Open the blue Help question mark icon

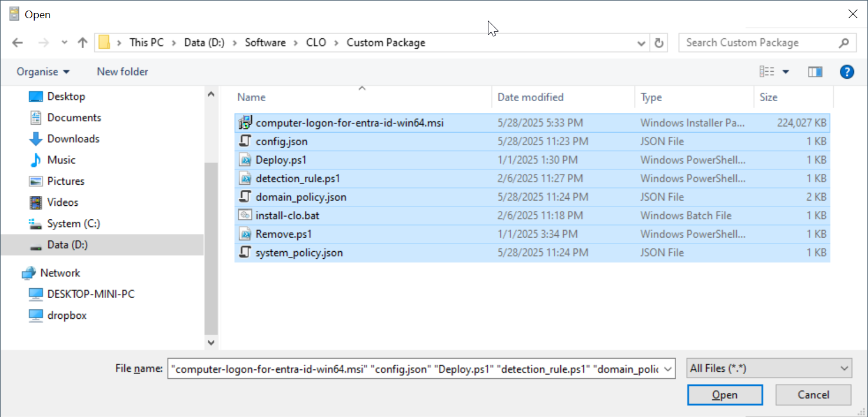click(x=846, y=72)
